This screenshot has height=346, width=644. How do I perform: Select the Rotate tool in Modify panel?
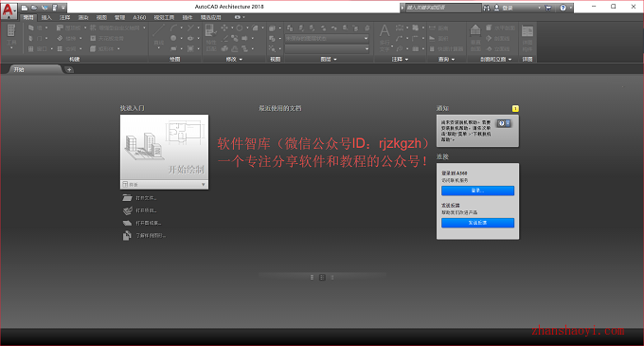tap(239, 27)
